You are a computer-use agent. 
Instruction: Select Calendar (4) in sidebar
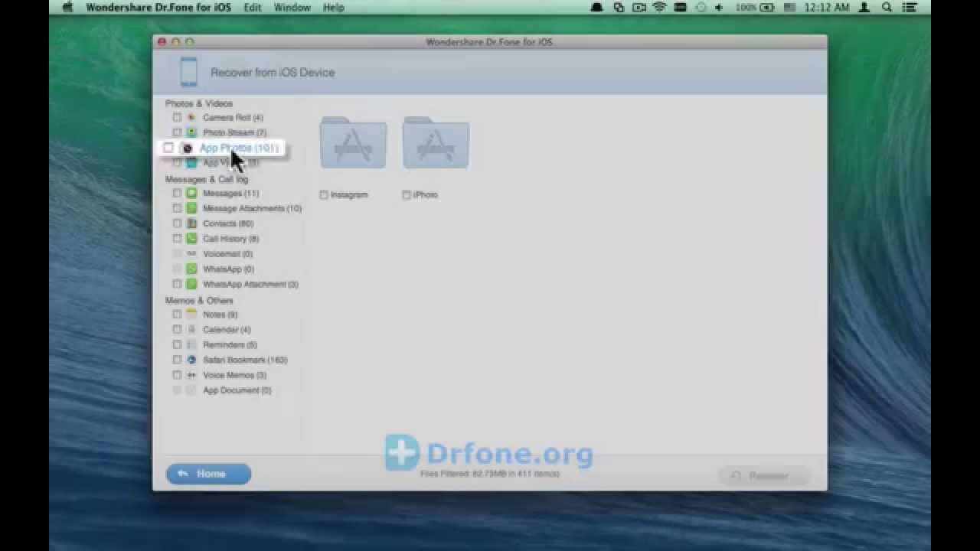227,330
